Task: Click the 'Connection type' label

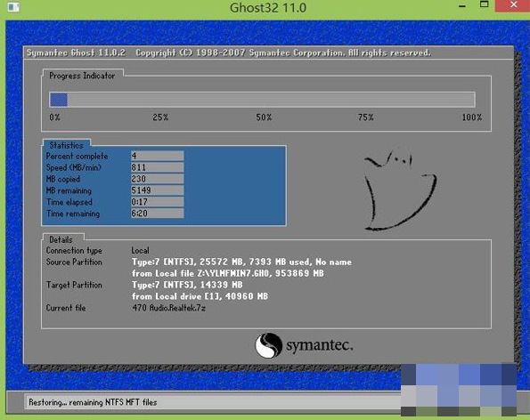Action: (74, 251)
